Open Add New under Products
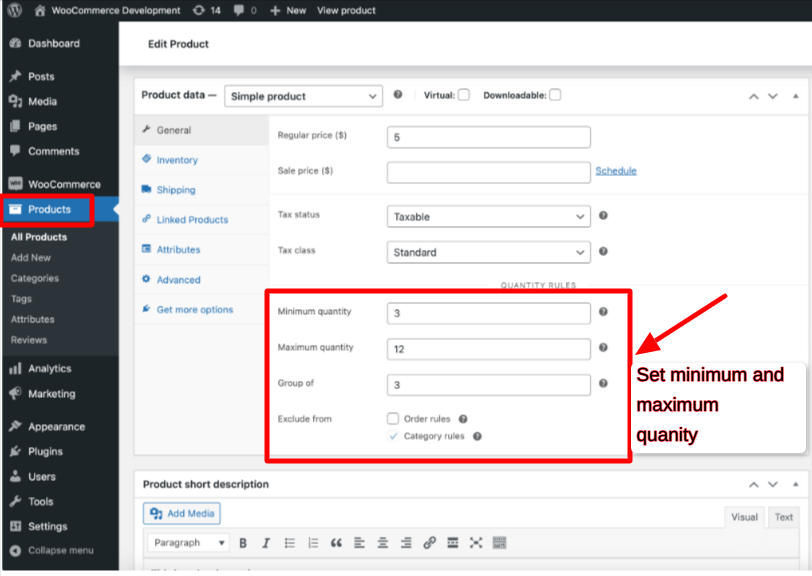 31,257
